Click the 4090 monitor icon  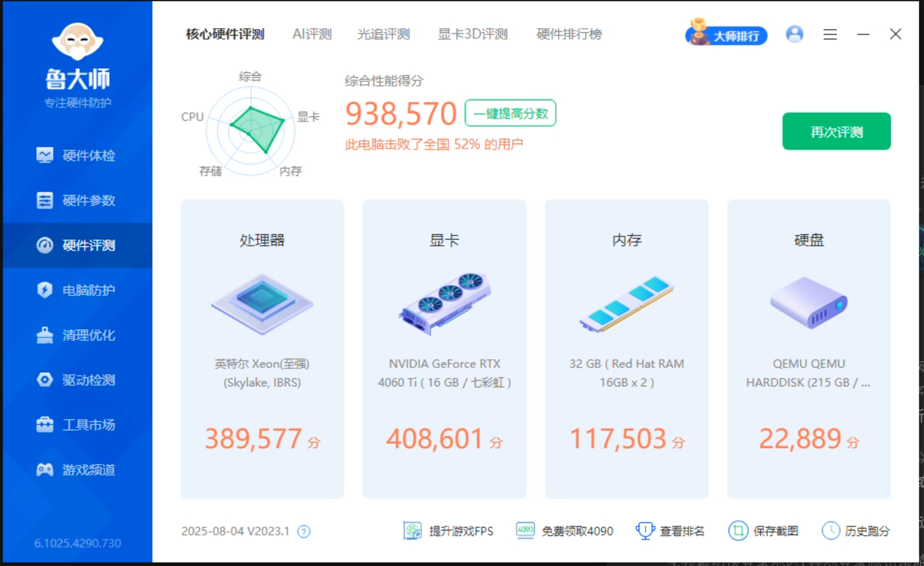coord(525,530)
